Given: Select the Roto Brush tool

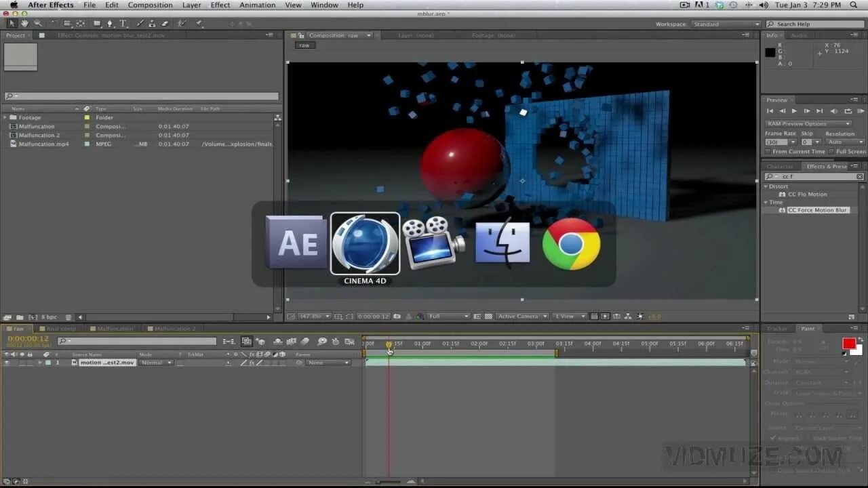Looking at the screenshot, I should pyautogui.click(x=182, y=24).
